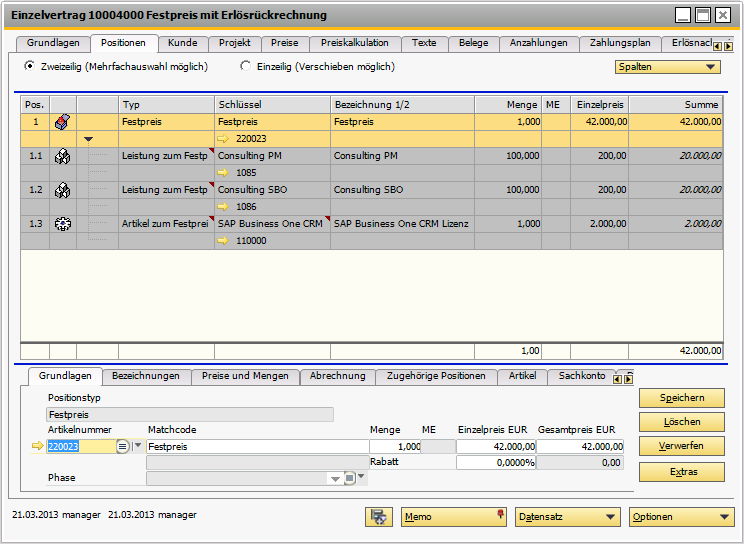Click the Festpreis position icon in row 1

tap(62, 121)
